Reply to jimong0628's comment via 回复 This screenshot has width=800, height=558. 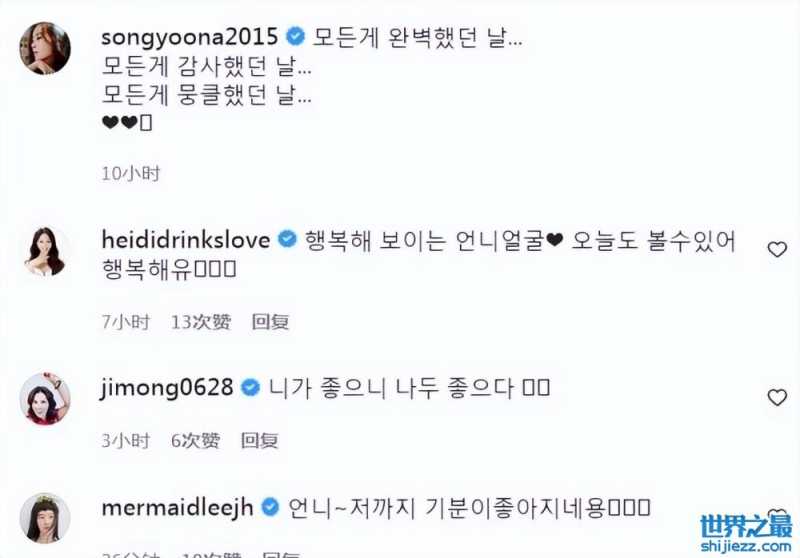(x=260, y=440)
